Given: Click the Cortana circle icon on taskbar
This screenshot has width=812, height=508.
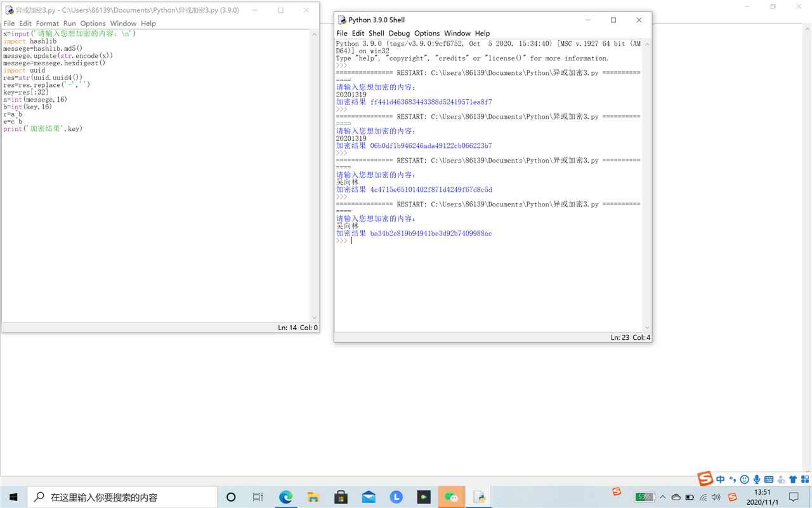Looking at the screenshot, I should click(x=231, y=497).
